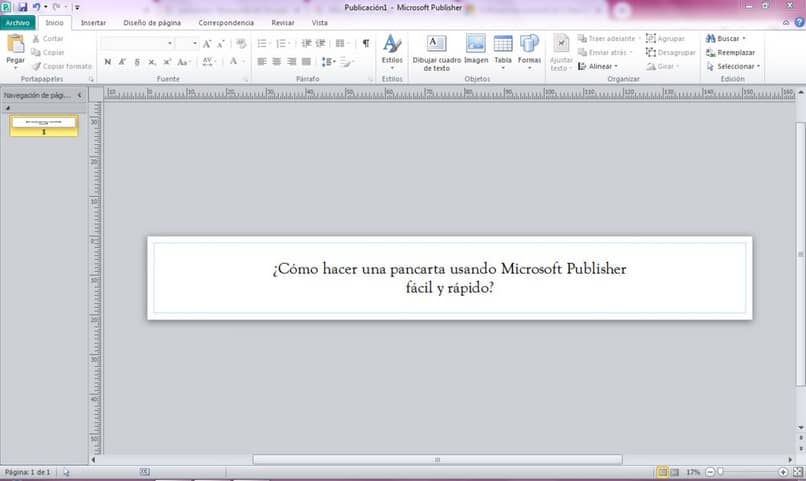Align text right
This screenshot has height=481, width=806.
pyautogui.click(x=291, y=62)
